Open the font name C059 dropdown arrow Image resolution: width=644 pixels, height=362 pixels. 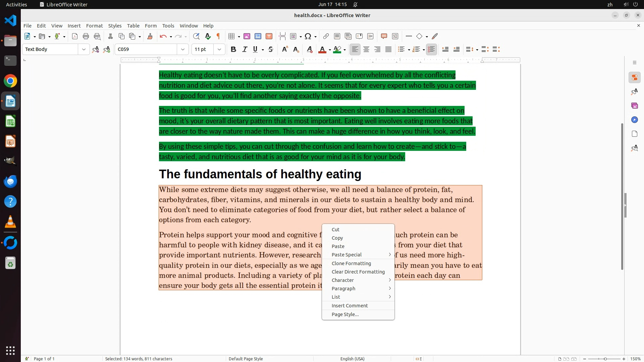point(183,49)
